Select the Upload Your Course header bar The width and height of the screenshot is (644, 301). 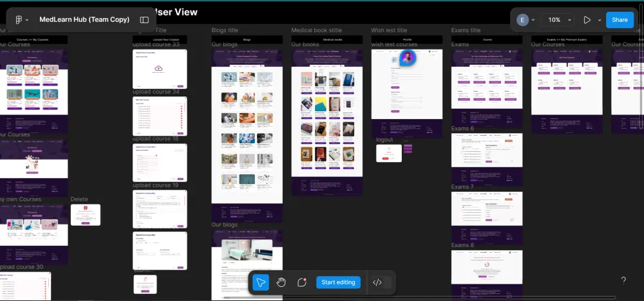(x=160, y=40)
